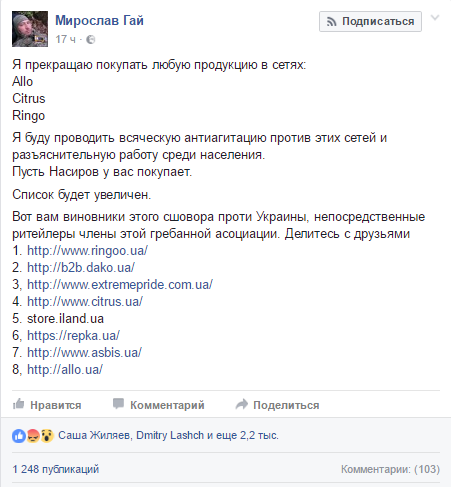This screenshot has height=487, width=451.
Task: Open the asbis.ua link
Action: 85,353
